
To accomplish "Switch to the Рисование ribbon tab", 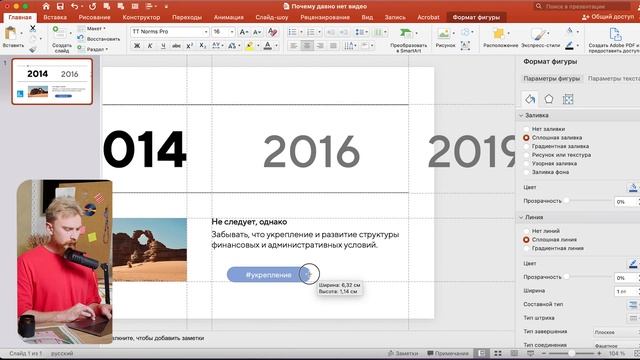I will 95,17.
